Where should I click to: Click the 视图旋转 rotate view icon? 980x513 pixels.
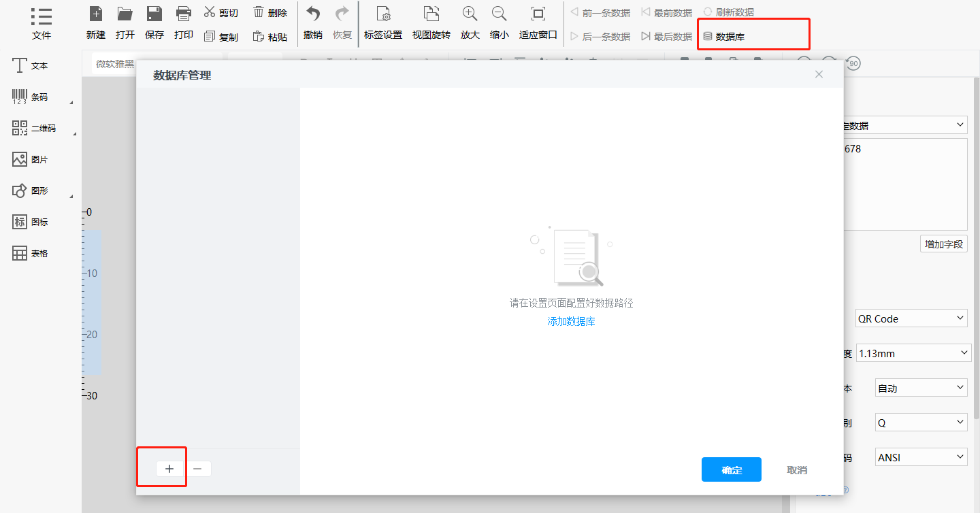(x=431, y=14)
